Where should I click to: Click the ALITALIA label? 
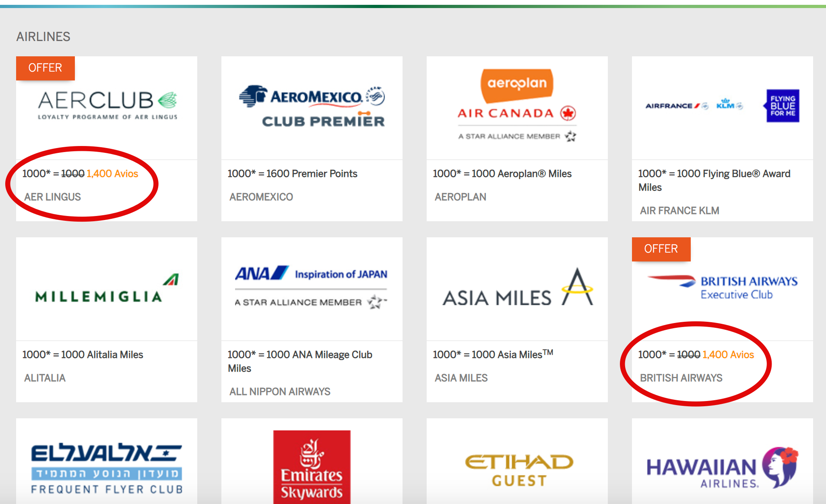45,378
